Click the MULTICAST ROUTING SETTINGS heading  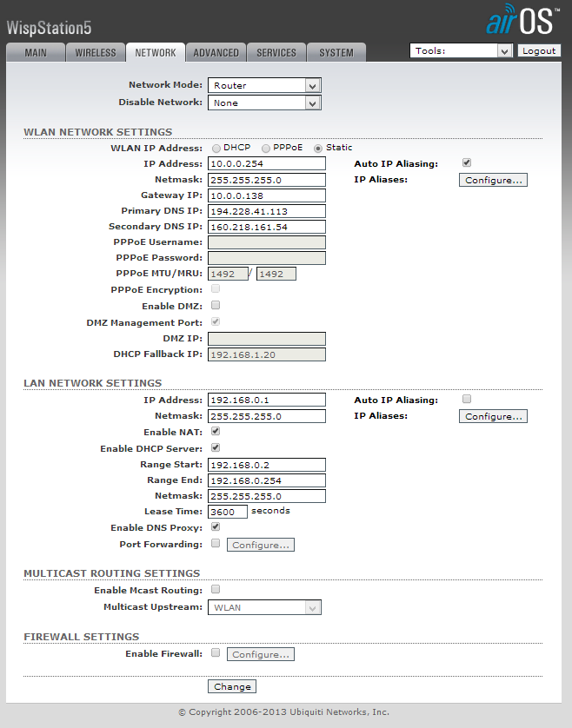(x=112, y=573)
